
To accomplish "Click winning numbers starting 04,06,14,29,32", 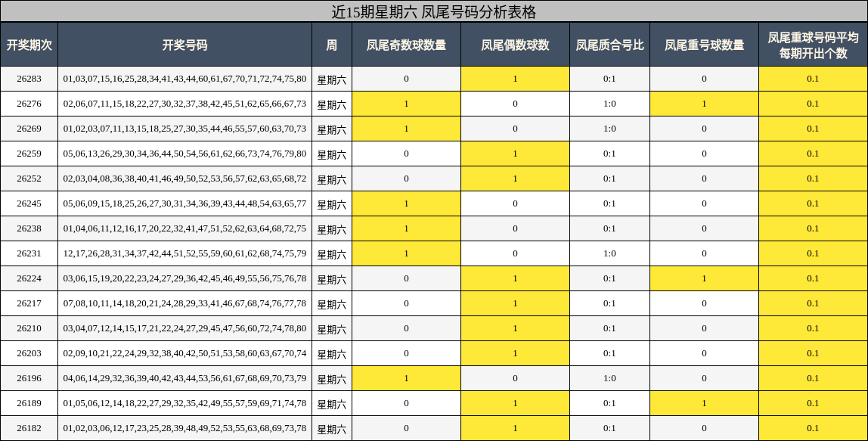I will (x=184, y=378).
